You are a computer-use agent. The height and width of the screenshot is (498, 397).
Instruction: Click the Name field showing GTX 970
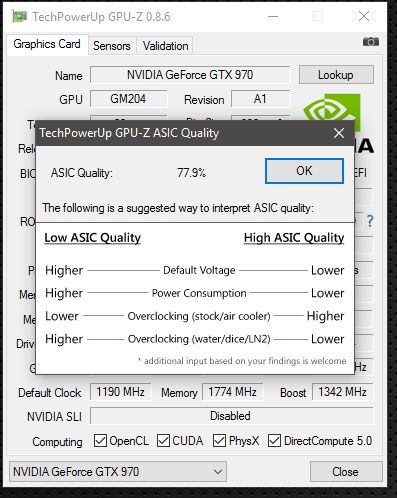190,75
